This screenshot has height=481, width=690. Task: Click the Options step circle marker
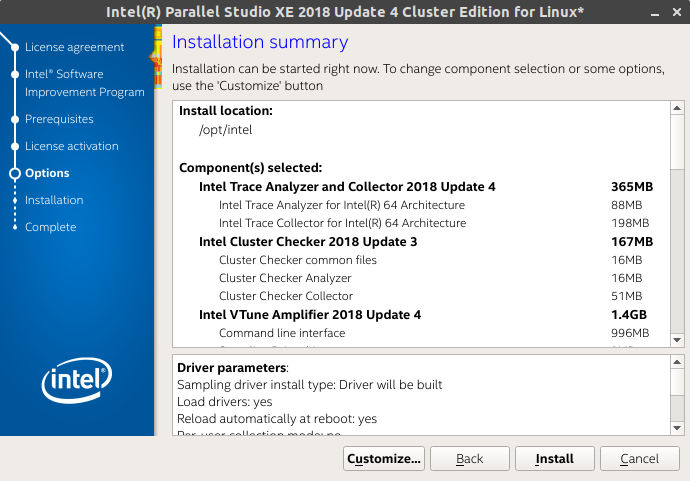pos(15,173)
